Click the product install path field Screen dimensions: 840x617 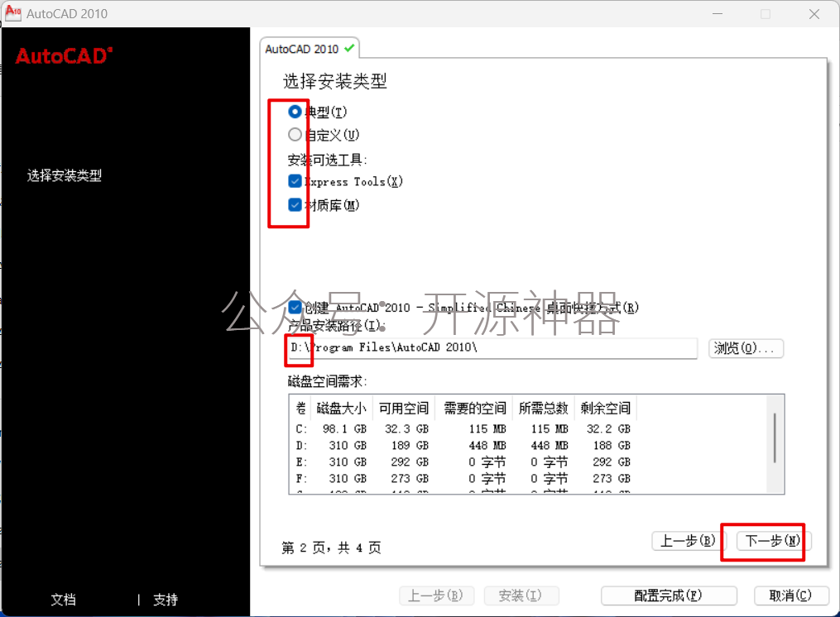492,347
